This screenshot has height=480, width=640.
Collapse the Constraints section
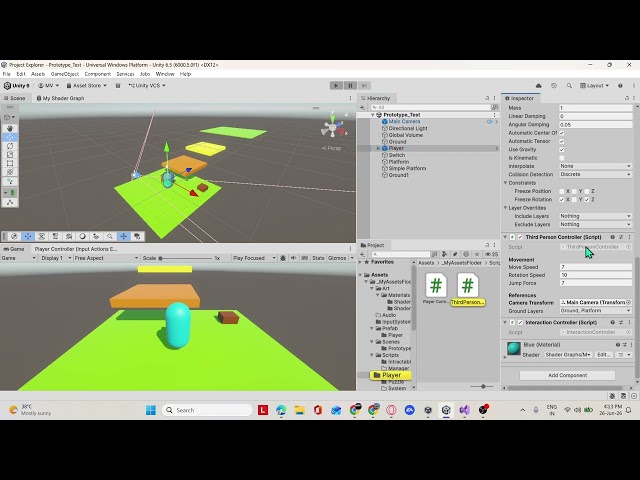pos(505,183)
